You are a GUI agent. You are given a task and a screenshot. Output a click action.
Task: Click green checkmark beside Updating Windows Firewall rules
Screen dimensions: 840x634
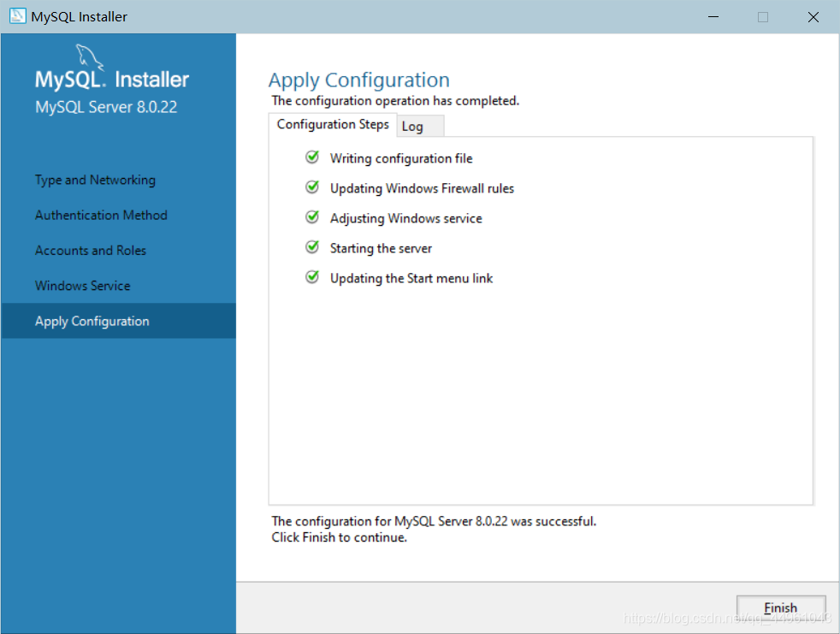click(x=312, y=187)
